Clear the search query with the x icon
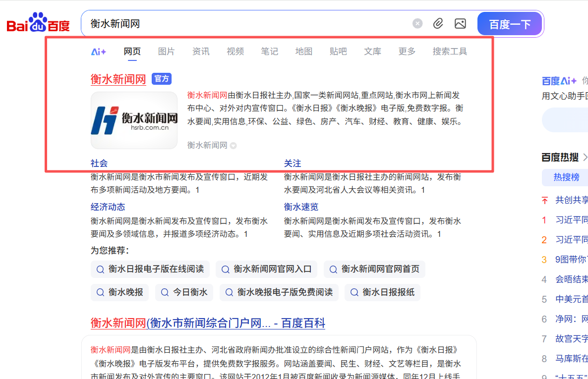Image resolution: width=588 pixels, height=379 pixels. click(417, 23)
